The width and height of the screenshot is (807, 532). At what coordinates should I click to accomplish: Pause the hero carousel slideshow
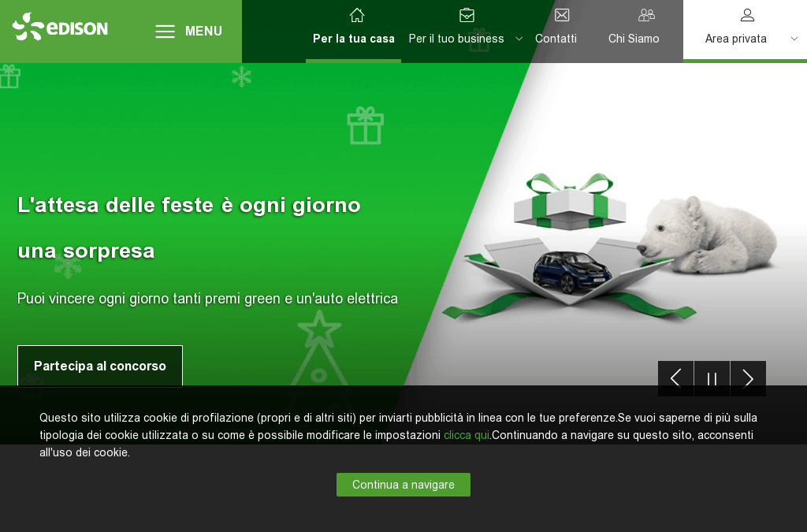(x=712, y=378)
